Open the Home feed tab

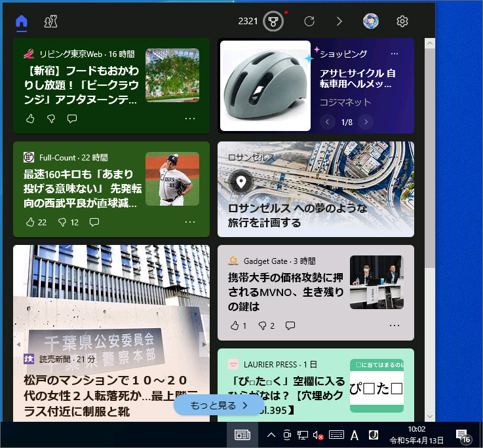[22, 21]
